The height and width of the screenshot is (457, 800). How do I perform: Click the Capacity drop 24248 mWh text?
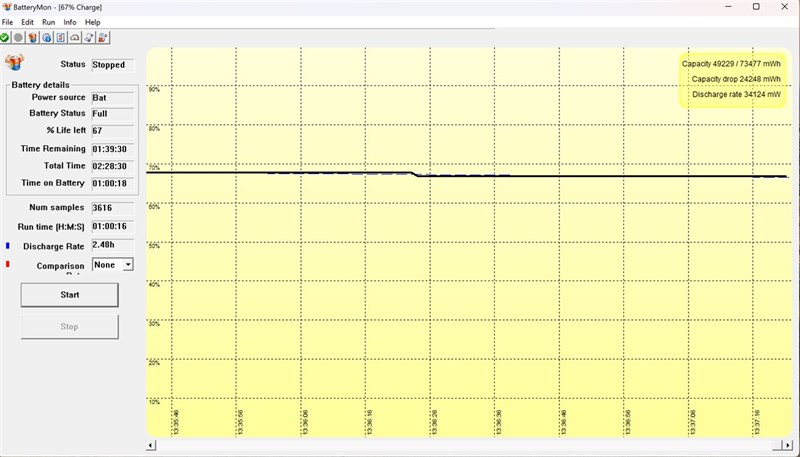[736, 79]
